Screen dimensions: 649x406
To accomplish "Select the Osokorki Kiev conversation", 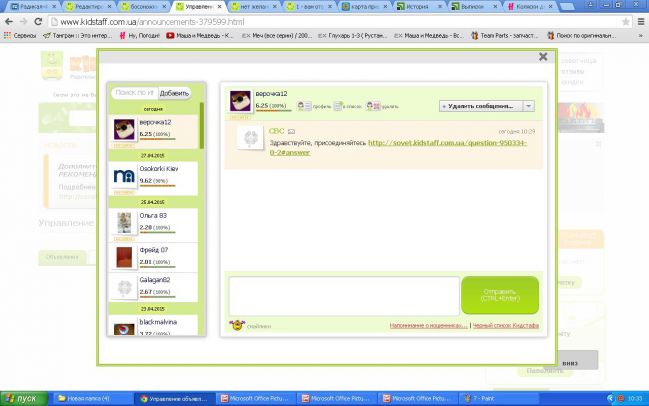I will [155, 176].
